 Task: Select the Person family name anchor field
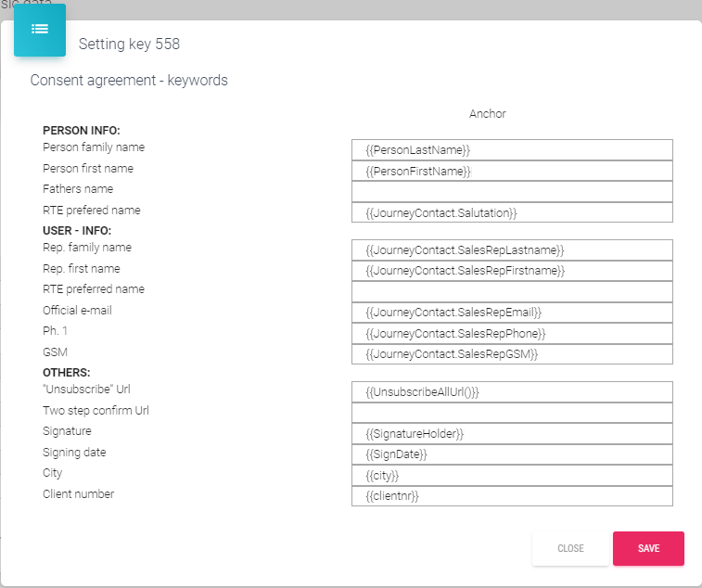coord(512,149)
